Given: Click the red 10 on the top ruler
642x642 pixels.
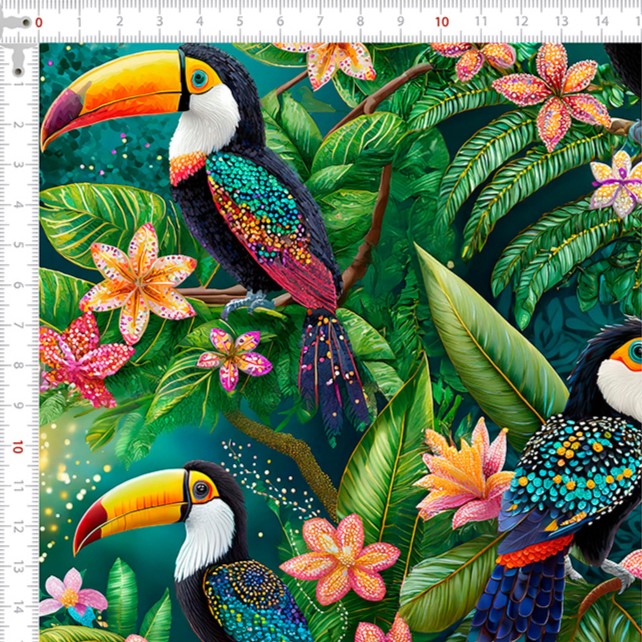Looking at the screenshot, I should tap(442, 22).
